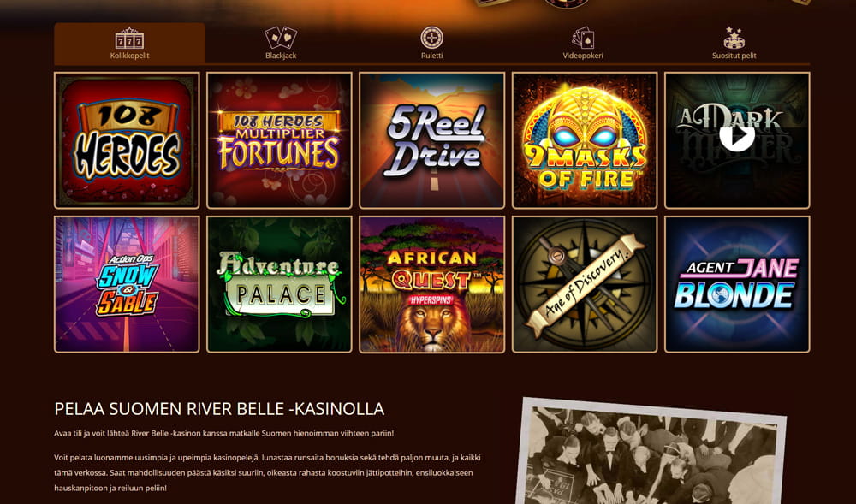856x504 pixels.
Task: Launch the Age of Discovery game
Action: (584, 284)
